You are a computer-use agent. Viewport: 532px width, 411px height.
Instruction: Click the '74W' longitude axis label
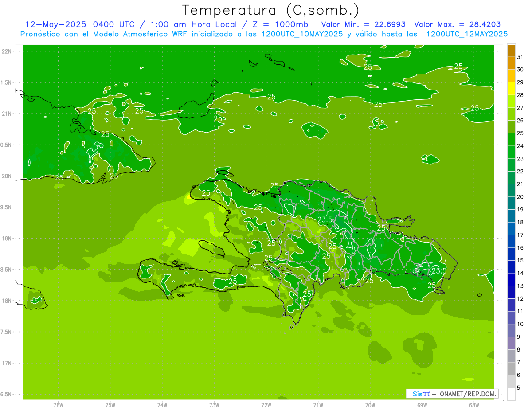pos(162,405)
